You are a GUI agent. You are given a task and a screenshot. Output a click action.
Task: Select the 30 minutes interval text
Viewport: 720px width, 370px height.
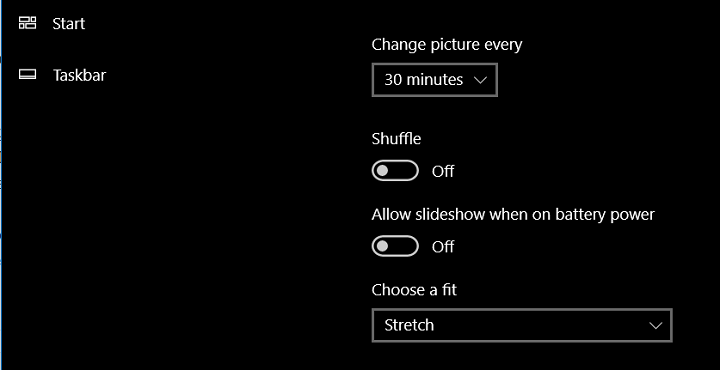click(x=423, y=80)
